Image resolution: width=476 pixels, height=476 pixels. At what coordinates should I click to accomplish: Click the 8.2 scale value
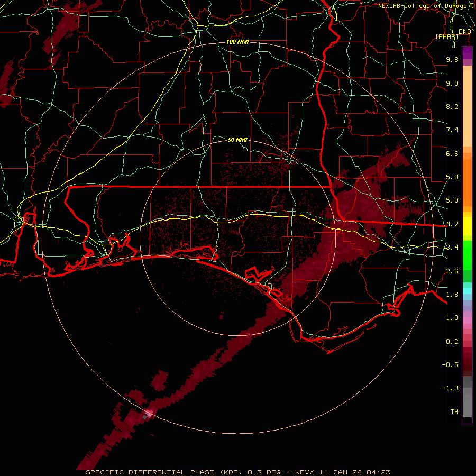(452, 106)
